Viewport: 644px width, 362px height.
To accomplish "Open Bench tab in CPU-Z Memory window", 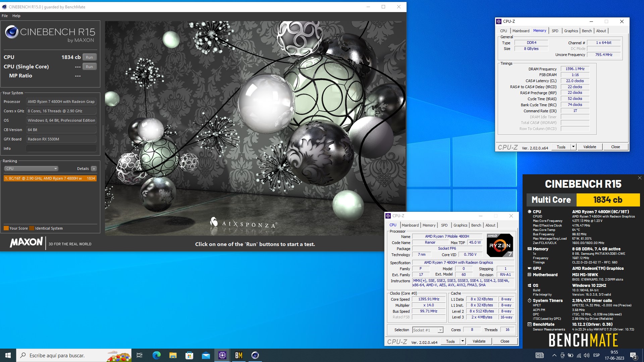I will pyautogui.click(x=587, y=31).
